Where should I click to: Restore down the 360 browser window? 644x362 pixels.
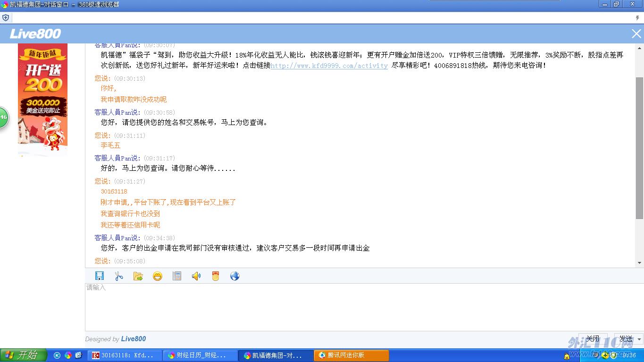[x=616, y=4]
